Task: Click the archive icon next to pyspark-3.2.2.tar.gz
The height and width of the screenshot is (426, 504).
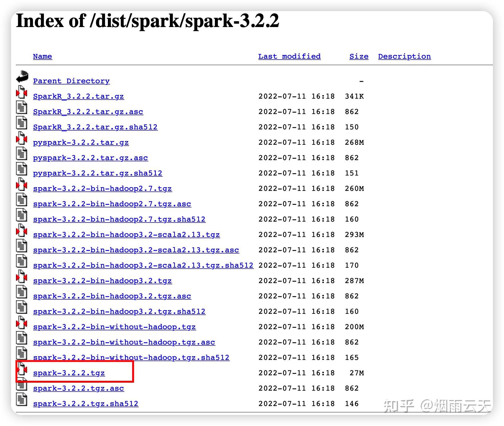Action: (22, 138)
